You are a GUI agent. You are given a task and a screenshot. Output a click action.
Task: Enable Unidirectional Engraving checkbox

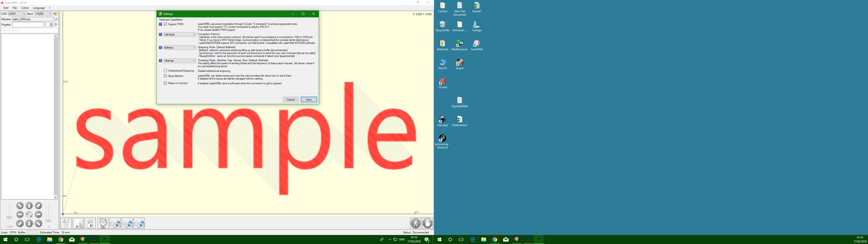[x=165, y=71]
